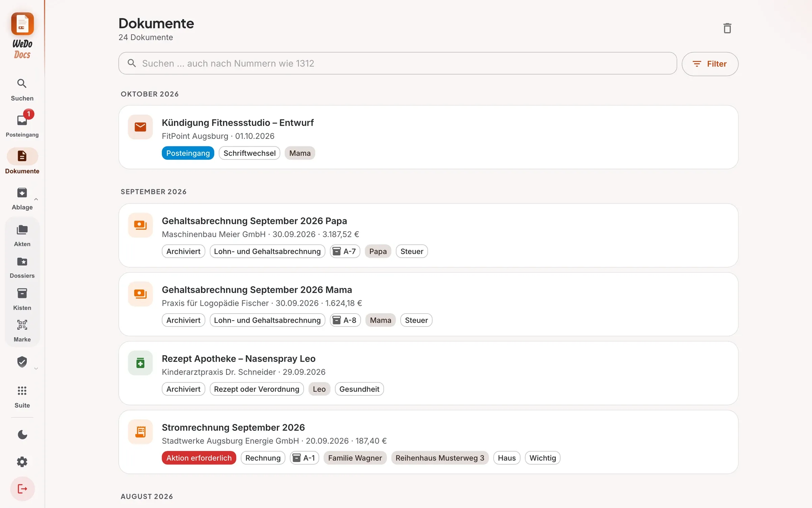Click the 'SEPTEMBER 2026' section heading
Image resolution: width=812 pixels, height=508 pixels.
(x=154, y=192)
